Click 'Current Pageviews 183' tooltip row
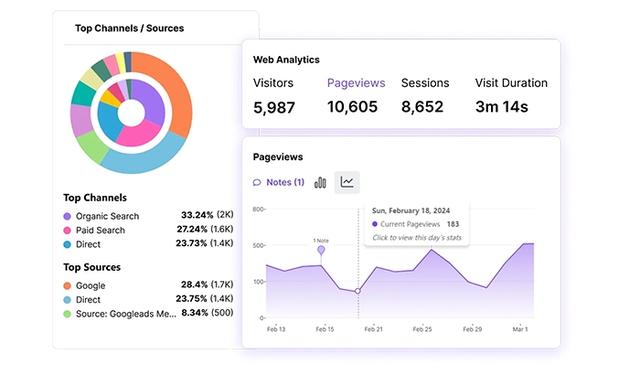Screen dimensions: 640x366 [x=416, y=224]
